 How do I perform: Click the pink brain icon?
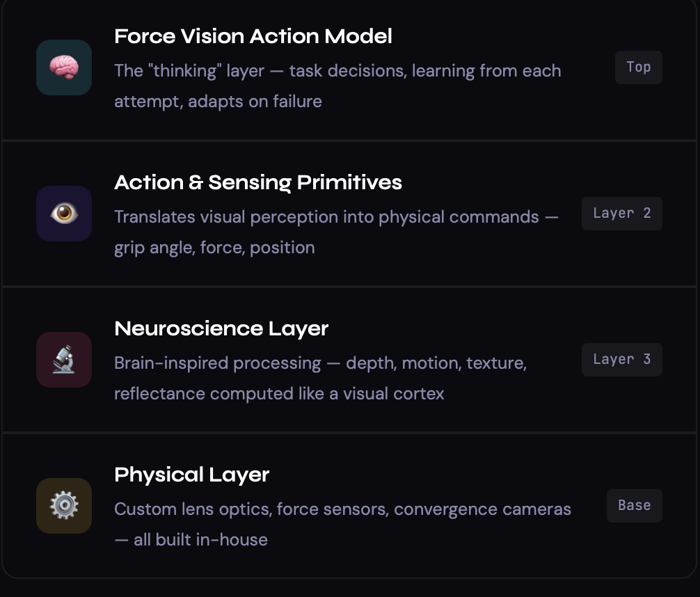pos(64,67)
